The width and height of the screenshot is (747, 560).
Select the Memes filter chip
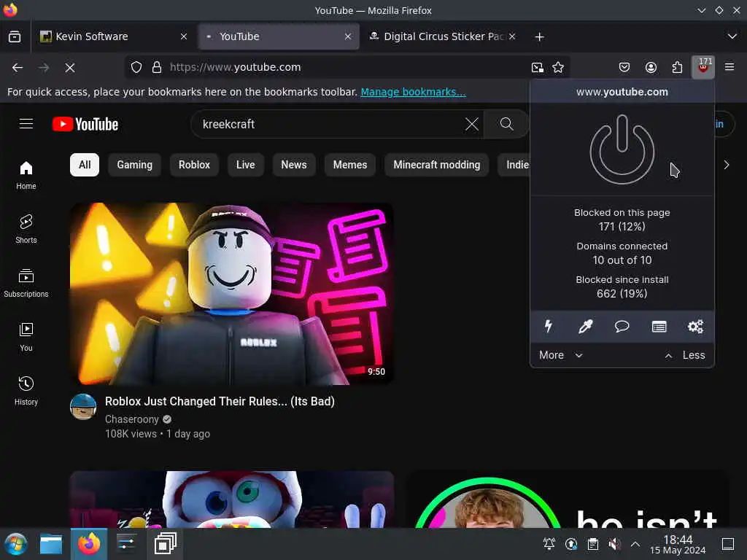click(x=350, y=165)
